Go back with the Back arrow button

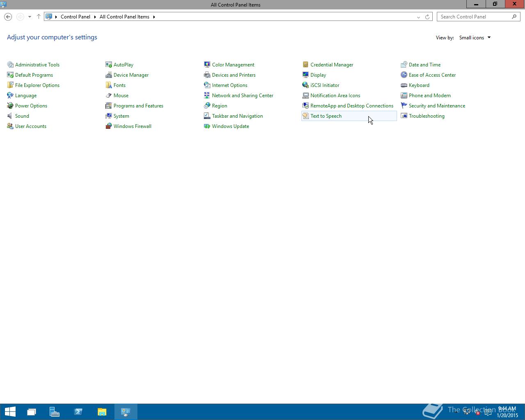(8, 17)
